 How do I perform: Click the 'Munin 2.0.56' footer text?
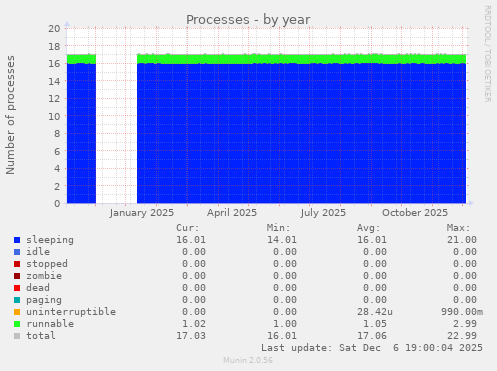248,360
